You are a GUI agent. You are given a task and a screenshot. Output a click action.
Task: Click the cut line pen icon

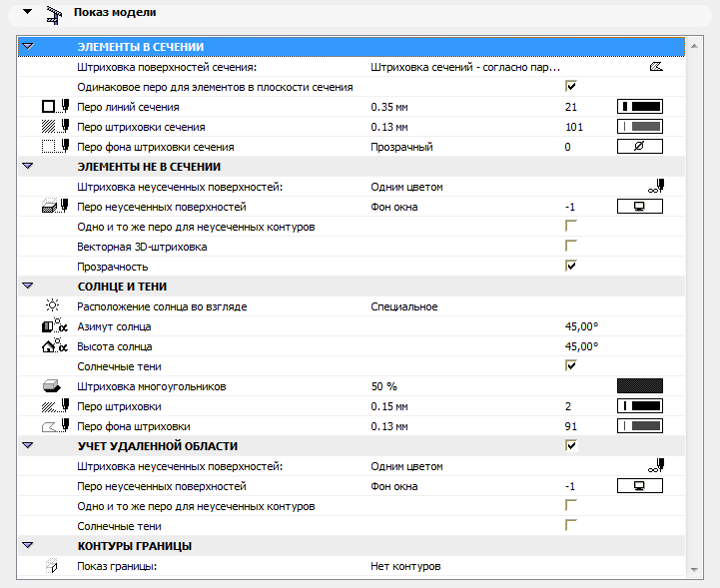pos(54,106)
